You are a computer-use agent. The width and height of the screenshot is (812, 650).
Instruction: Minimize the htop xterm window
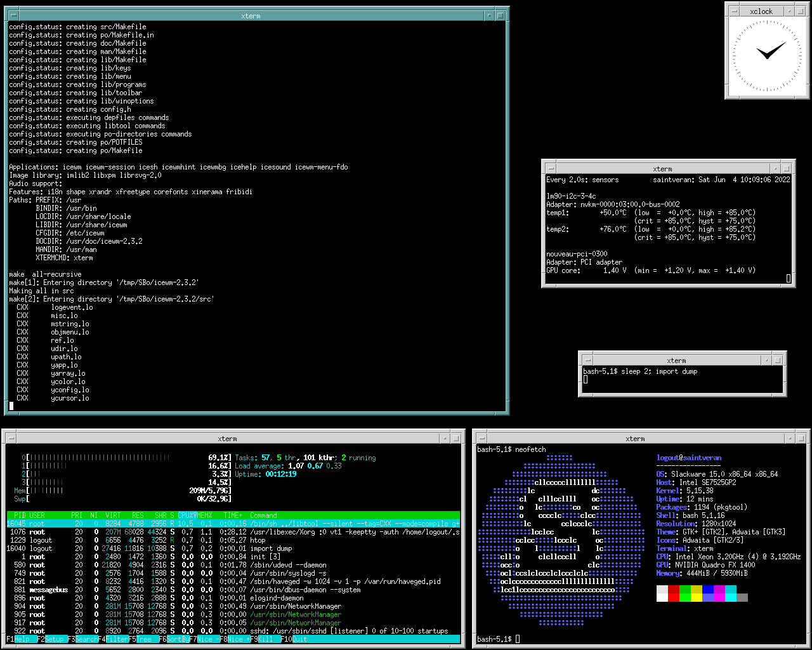(x=445, y=438)
